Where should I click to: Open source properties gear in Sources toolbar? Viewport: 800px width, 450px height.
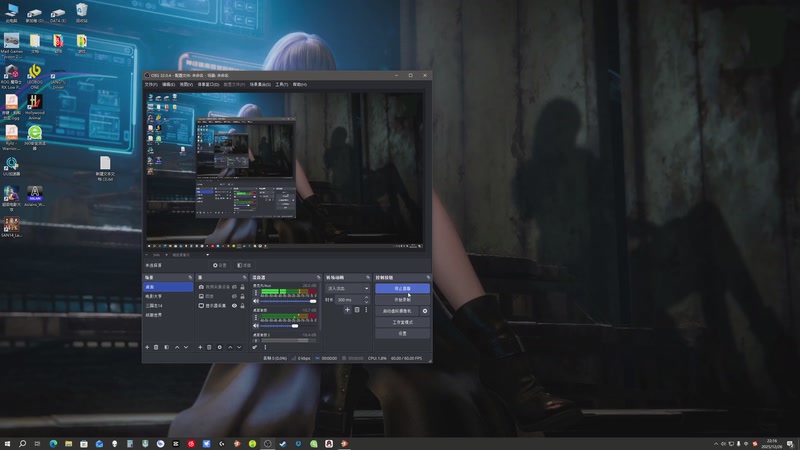coord(220,347)
